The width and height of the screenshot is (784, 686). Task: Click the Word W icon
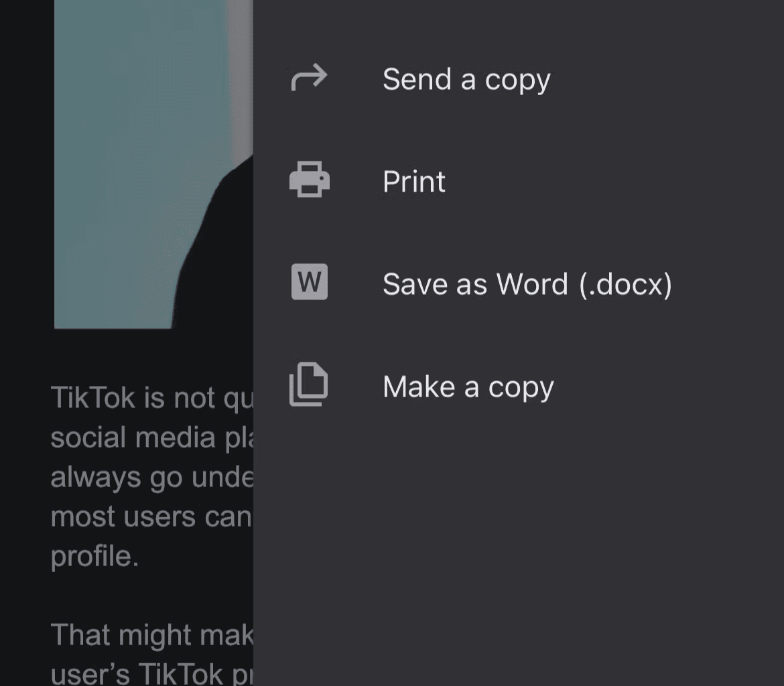(x=310, y=282)
